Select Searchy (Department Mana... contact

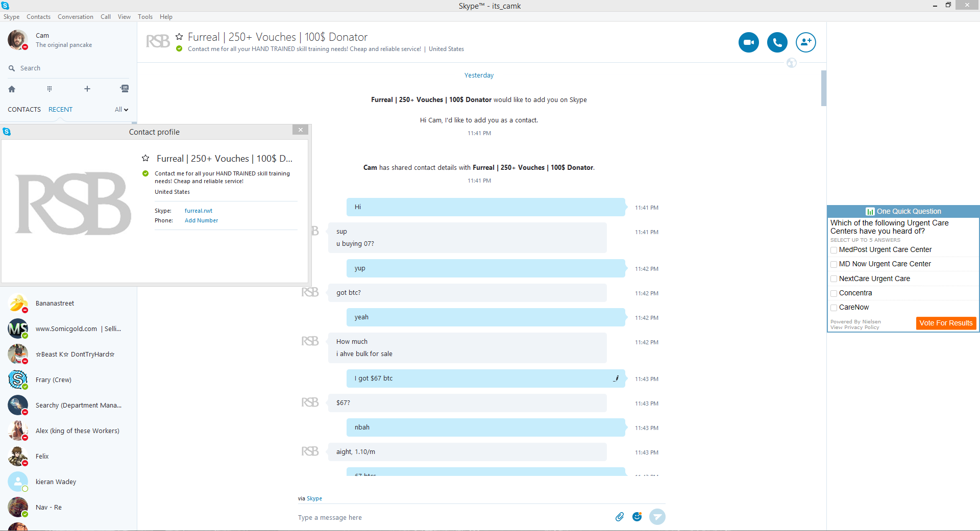tap(68, 405)
